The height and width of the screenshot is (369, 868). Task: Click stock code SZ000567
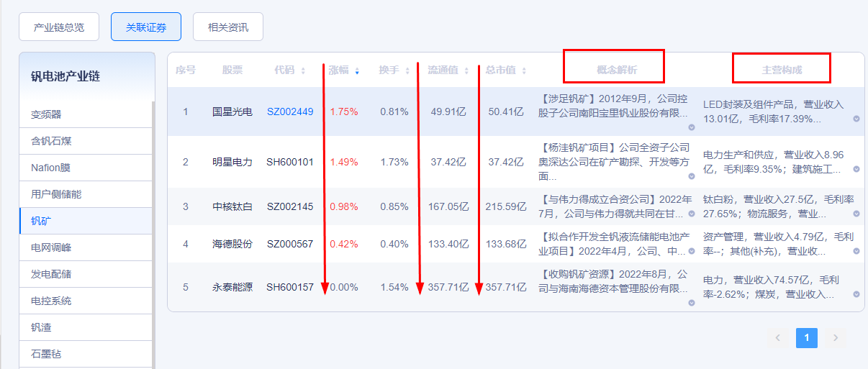pos(290,244)
